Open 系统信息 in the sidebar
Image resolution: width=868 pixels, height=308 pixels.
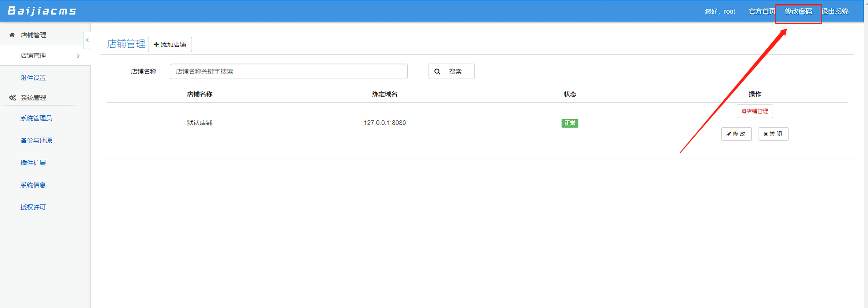pos(33,185)
